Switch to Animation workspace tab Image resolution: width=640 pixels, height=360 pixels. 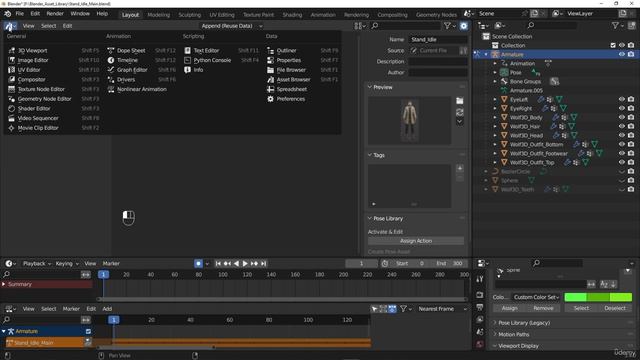(x=323, y=15)
